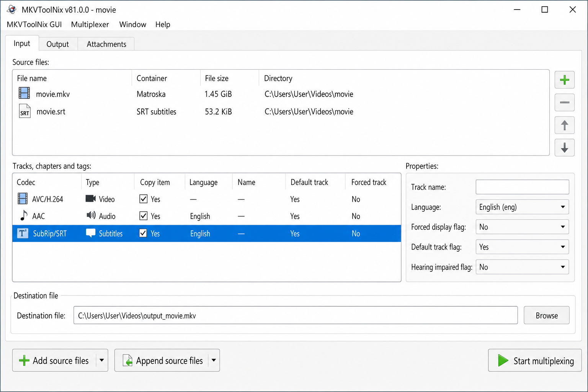Viewport: 588px width, 392px height.
Task: Click the minus remove file icon
Action: tap(564, 103)
